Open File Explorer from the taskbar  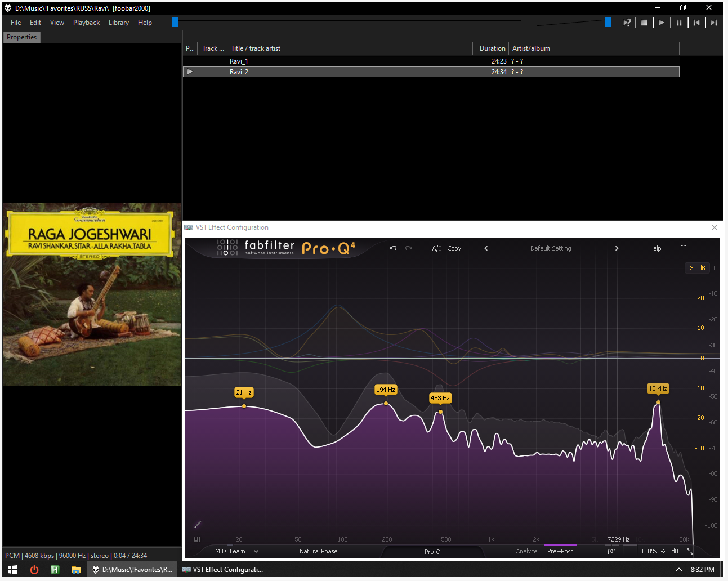76,570
